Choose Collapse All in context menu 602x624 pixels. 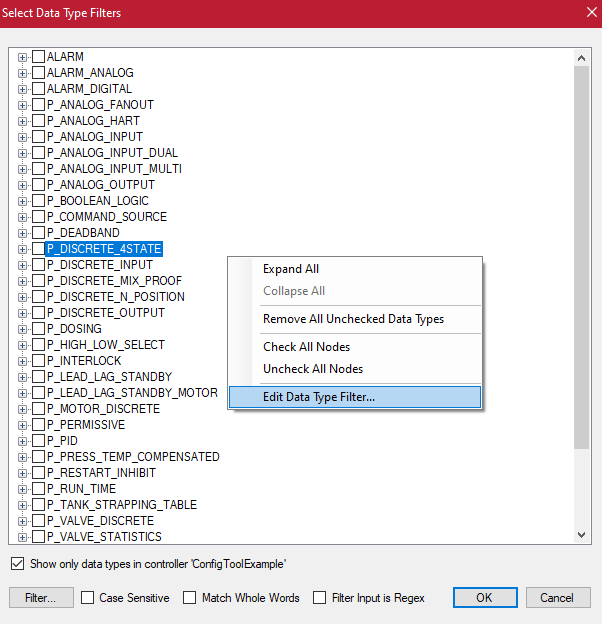click(x=355, y=291)
